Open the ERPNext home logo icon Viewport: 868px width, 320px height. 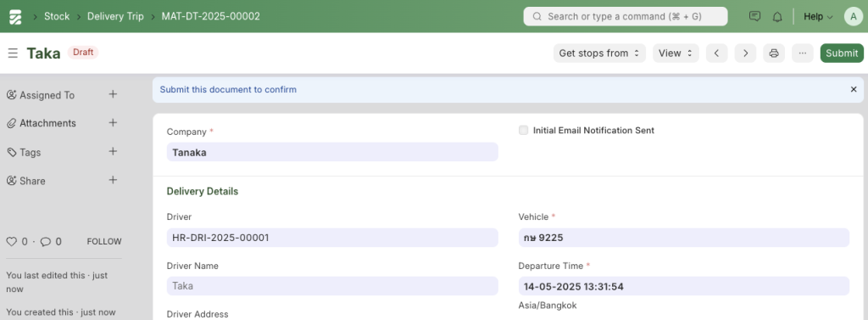pos(15,17)
